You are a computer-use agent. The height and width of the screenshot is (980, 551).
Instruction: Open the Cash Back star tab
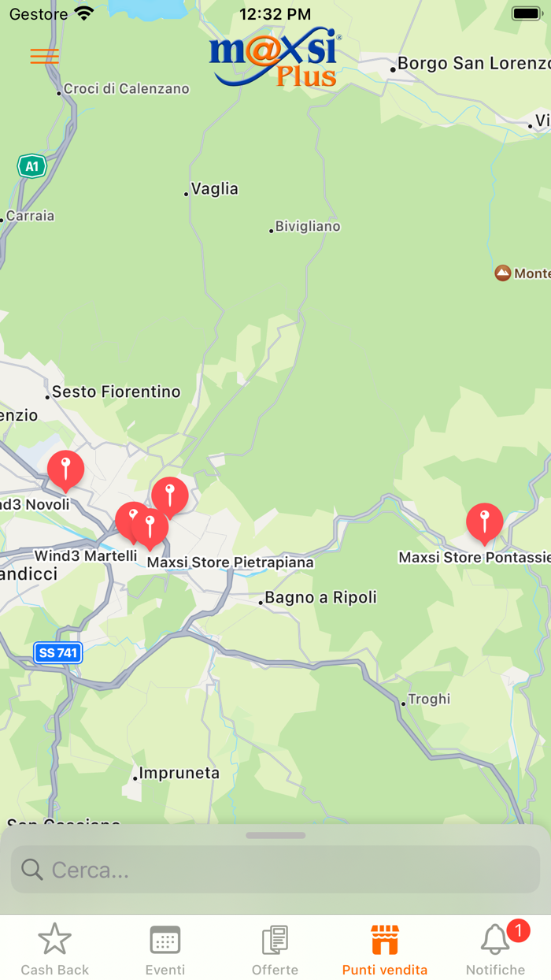[54, 948]
